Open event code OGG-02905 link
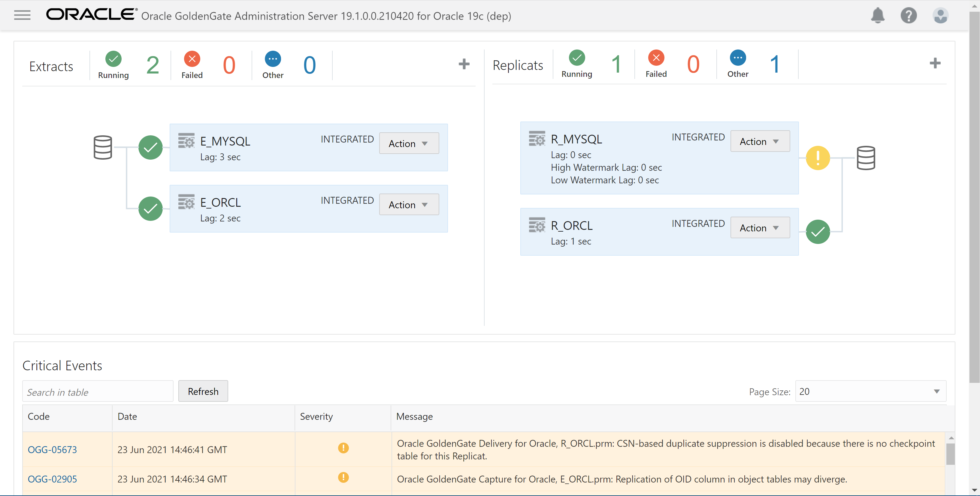 click(52, 479)
